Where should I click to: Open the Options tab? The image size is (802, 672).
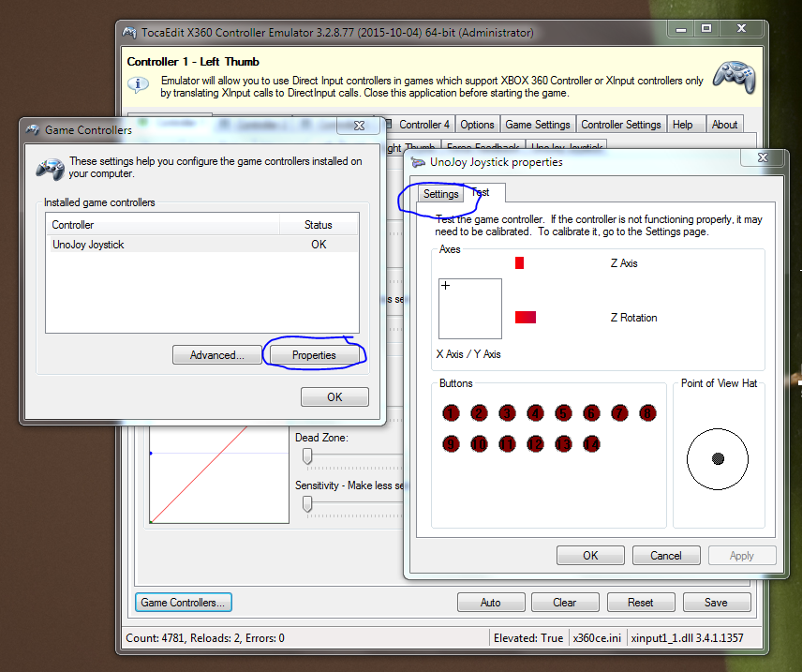click(477, 125)
